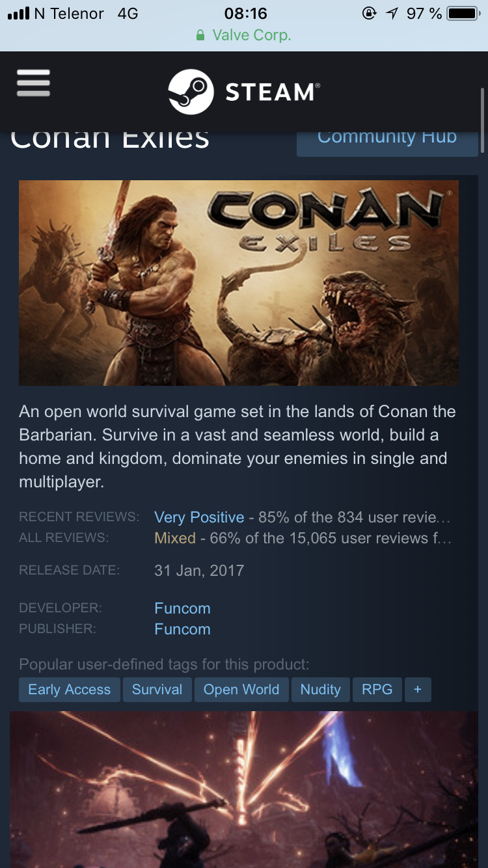
Task: Select the Nudity tag
Action: 321,690
